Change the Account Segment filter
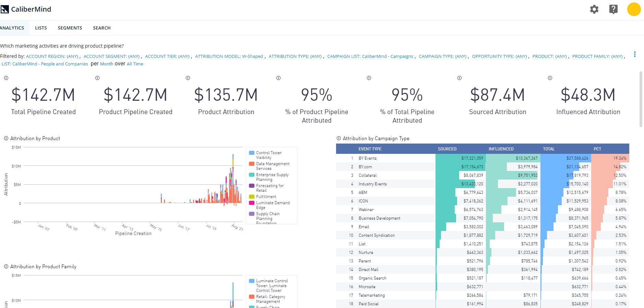The height and width of the screenshot is (308, 644). pyautogui.click(x=111, y=57)
